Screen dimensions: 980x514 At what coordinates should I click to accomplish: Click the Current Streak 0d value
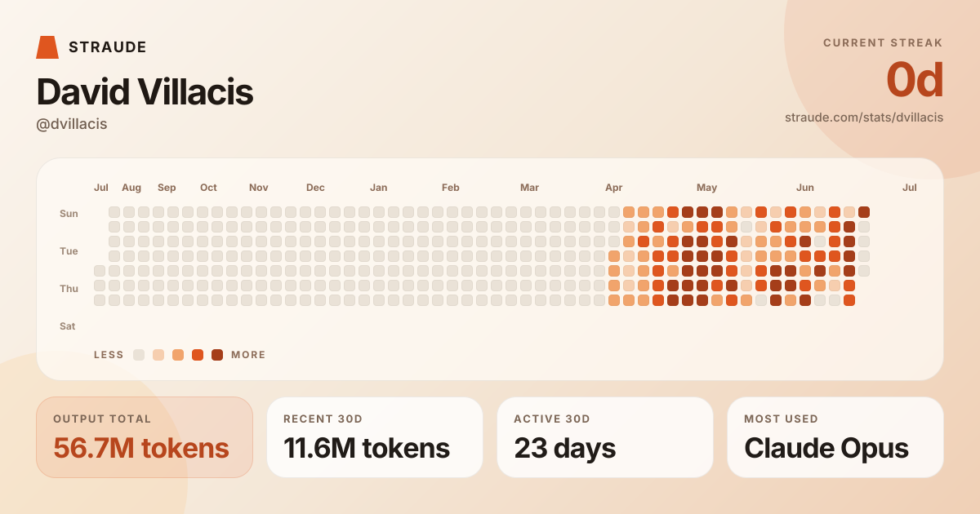click(x=915, y=80)
